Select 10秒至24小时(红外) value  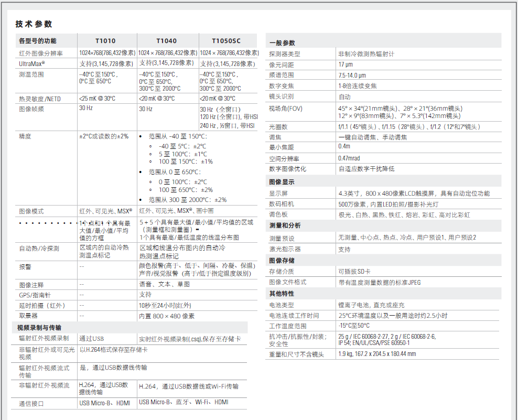[x=165, y=306]
